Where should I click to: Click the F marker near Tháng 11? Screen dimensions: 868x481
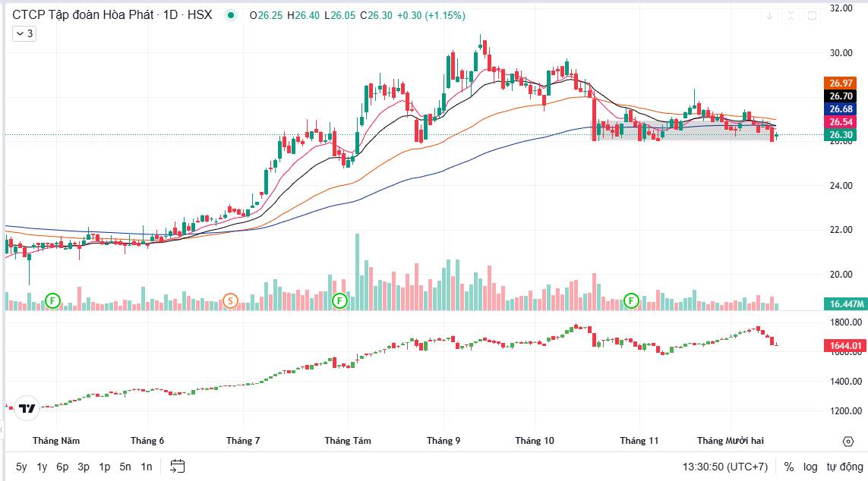pos(631,301)
